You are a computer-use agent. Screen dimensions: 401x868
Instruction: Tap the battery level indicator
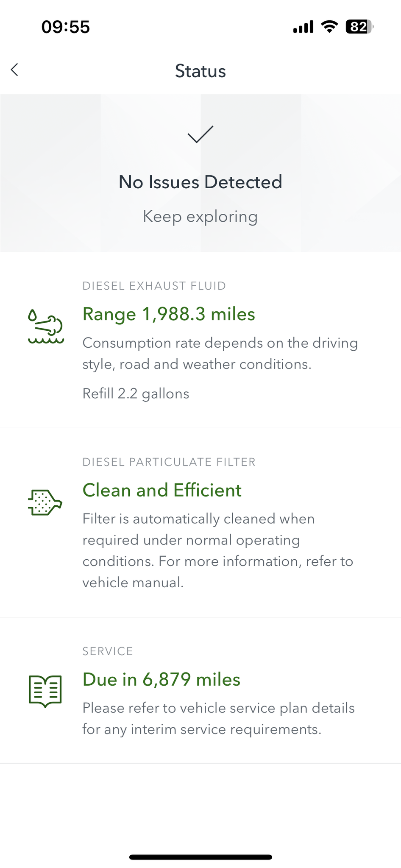[359, 27]
